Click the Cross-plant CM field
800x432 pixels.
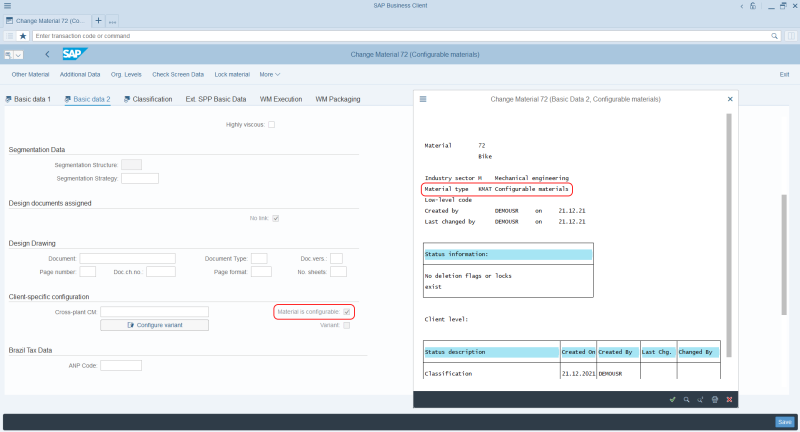point(155,312)
